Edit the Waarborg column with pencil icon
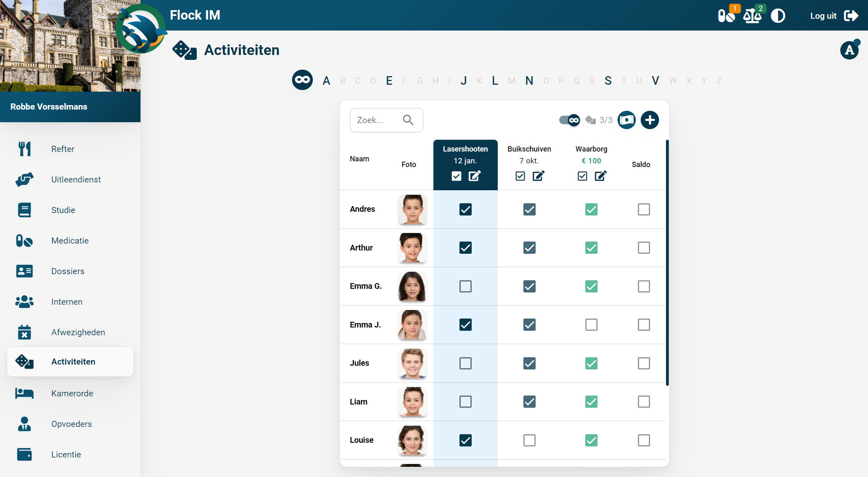868x477 pixels. point(600,176)
